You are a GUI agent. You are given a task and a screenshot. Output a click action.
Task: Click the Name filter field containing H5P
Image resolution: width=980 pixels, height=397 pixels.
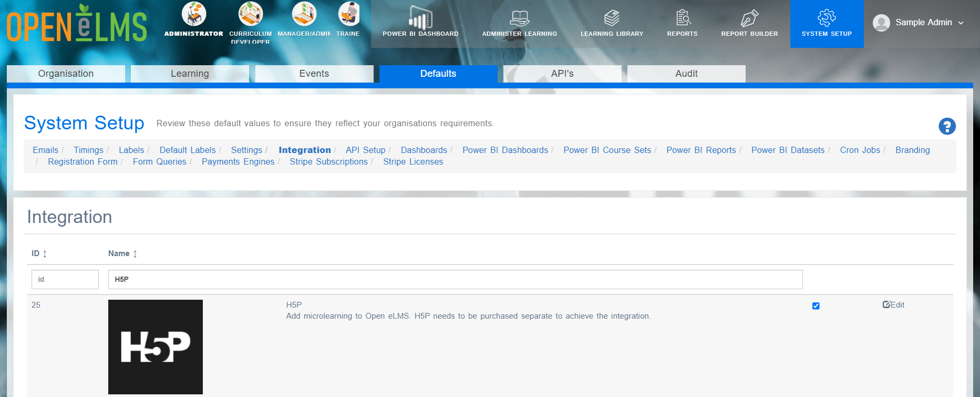coord(455,279)
